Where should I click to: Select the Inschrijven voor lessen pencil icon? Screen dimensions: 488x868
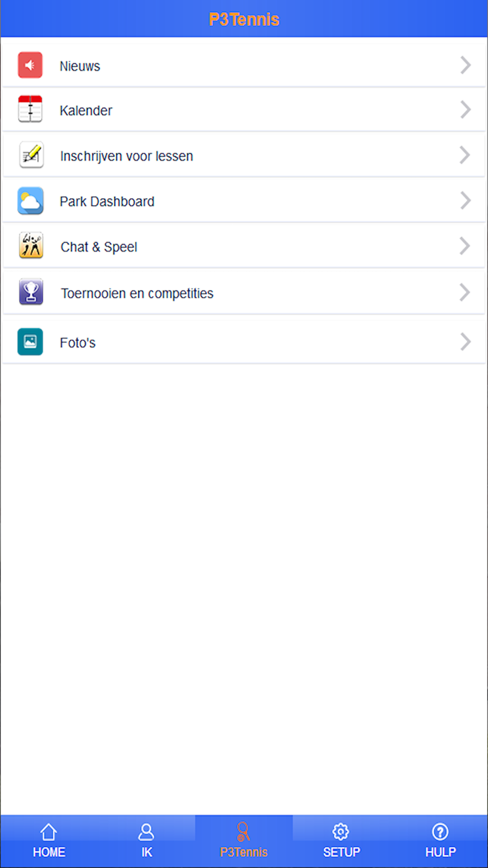tap(31, 154)
